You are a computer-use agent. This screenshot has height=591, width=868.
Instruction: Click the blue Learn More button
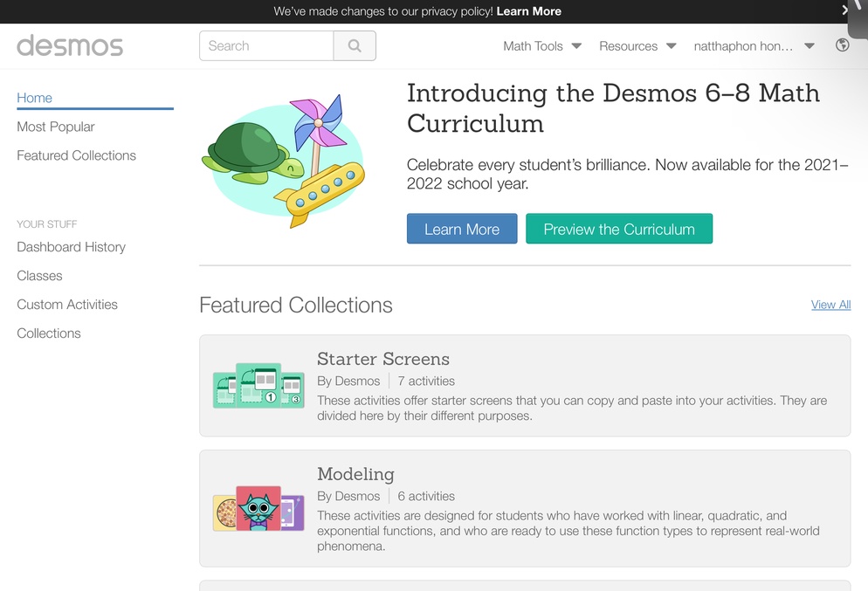462,229
